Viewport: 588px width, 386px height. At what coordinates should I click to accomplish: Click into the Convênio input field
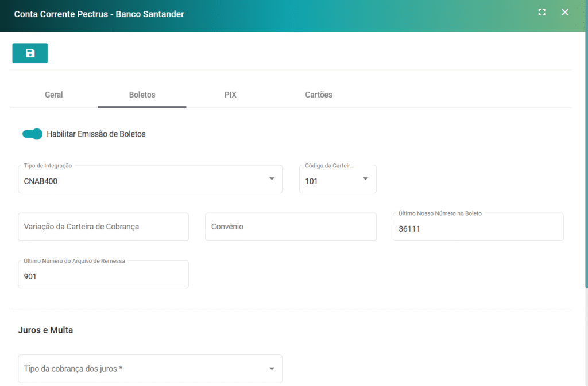(291, 227)
